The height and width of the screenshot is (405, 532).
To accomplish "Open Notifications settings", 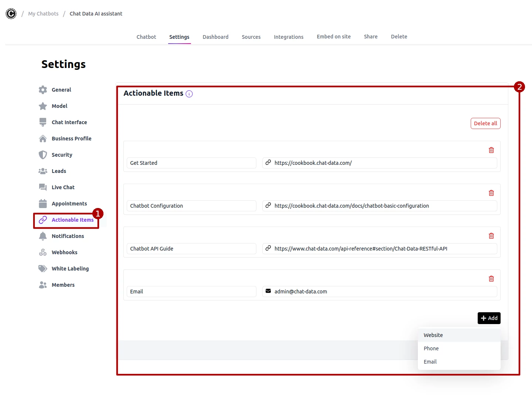I will pos(68,236).
